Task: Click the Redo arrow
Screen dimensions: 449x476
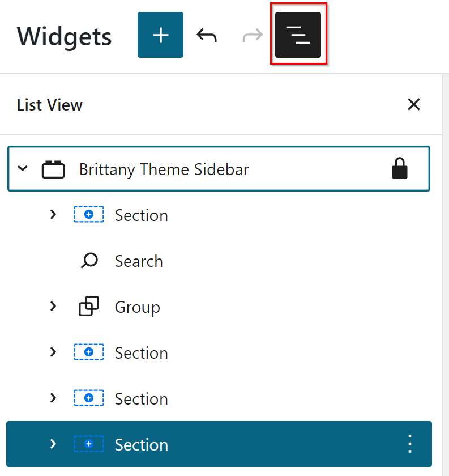Action: [253, 35]
